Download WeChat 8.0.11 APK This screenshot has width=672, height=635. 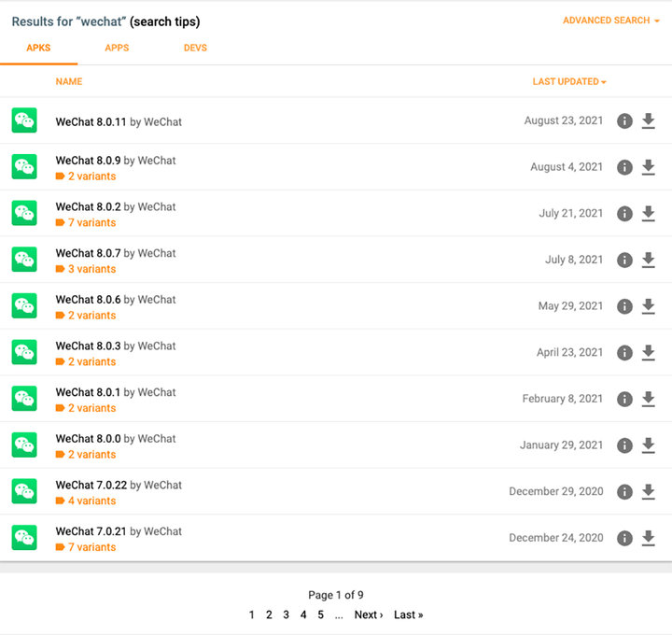(x=649, y=121)
